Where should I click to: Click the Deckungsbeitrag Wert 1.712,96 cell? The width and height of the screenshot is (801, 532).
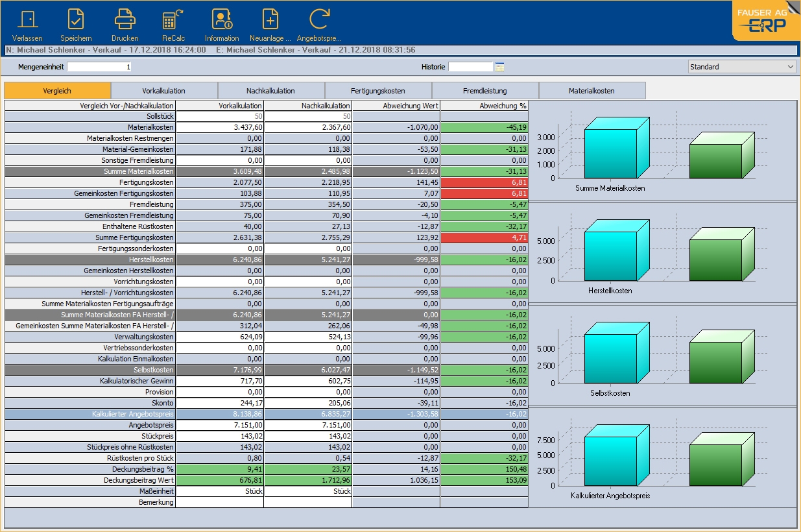tap(307, 480)
